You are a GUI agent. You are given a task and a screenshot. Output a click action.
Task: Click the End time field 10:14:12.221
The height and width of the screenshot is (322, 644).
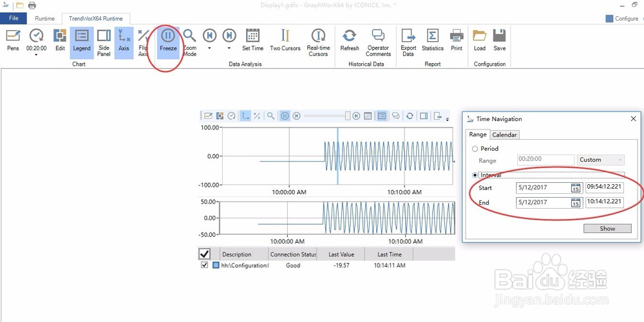(x=605, y=202)
